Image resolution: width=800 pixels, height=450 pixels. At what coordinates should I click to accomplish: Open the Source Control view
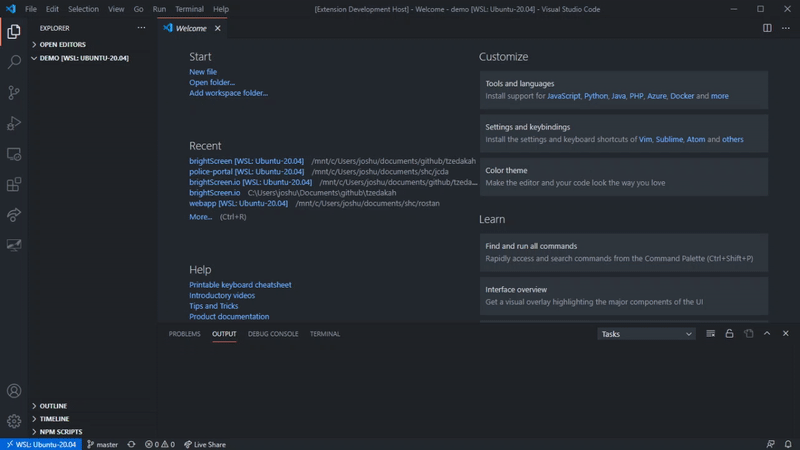[14, 93]
